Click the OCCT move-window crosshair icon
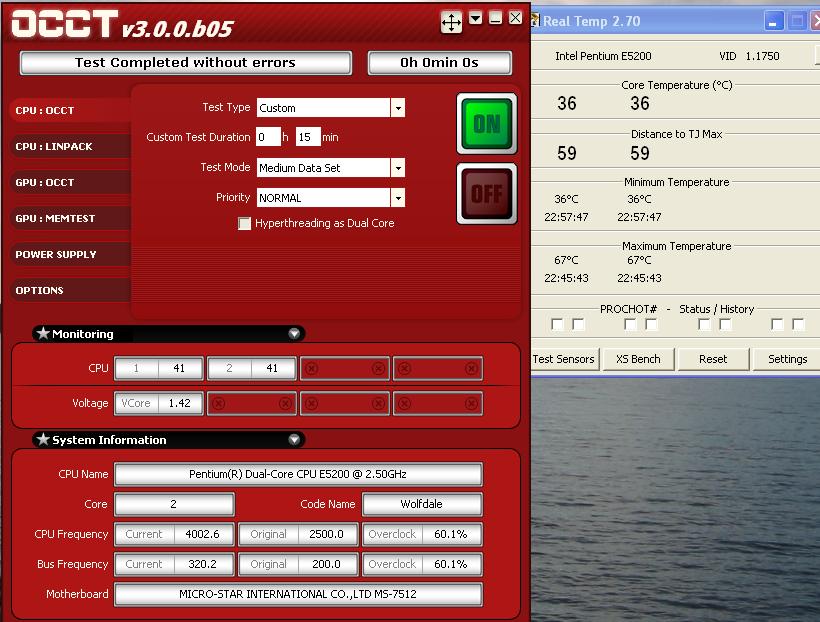The width and height of the screenshot is (820, 622). [451, 22]
